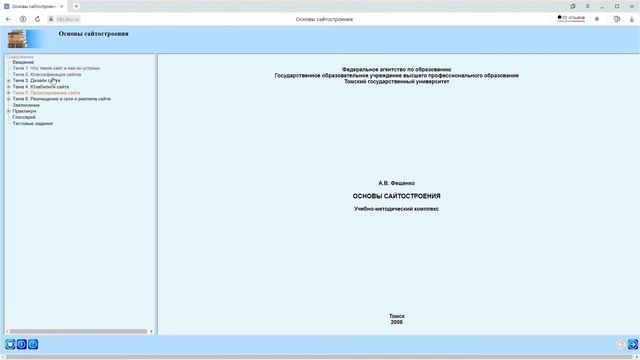The height and width of the screenshot is (360, 640).
Task: Click the icon left of main menu icon
Action: pyautogui.click(x=573, y=6)
